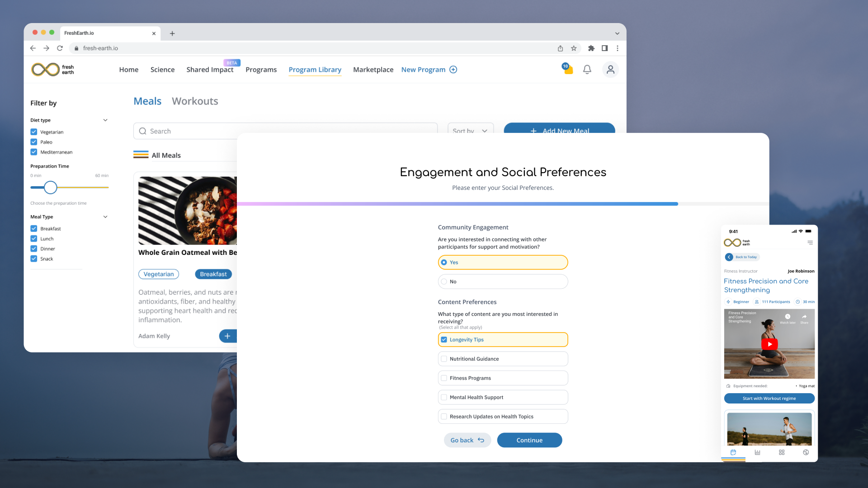Open the browser extensions puzzle icon
The width and height of the screenshot is (868, 488).
pos(591,48)
